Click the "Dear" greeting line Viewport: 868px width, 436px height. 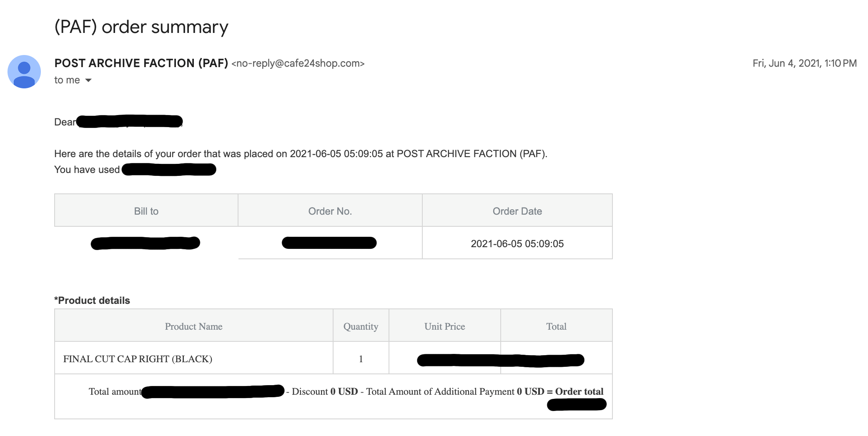pos(65,122)
